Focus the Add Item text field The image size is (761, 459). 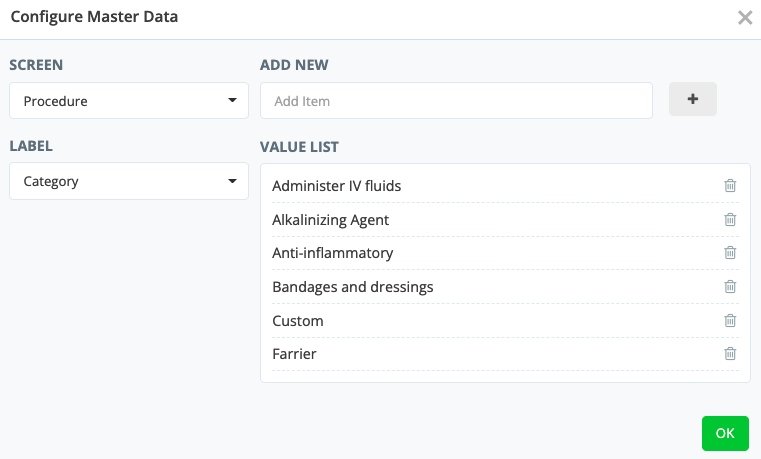click(456, 101)
